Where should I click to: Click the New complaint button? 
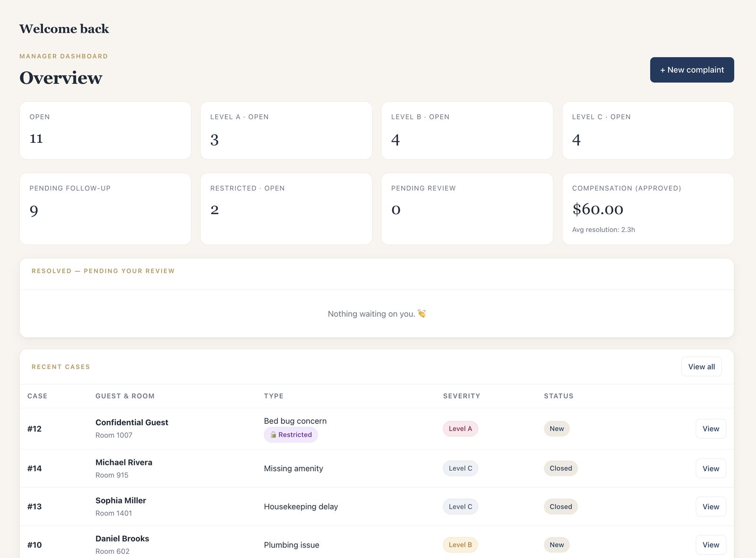tap(692, 70)
